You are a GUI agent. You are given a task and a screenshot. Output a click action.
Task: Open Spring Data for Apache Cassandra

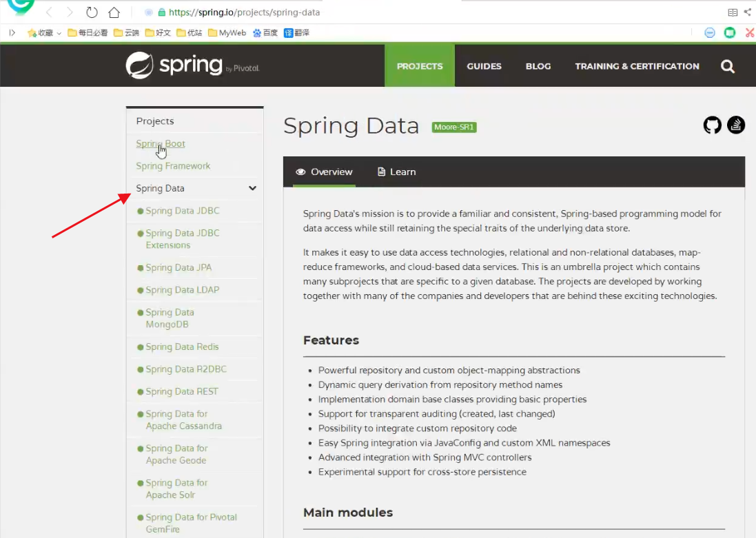pos(184,420)
